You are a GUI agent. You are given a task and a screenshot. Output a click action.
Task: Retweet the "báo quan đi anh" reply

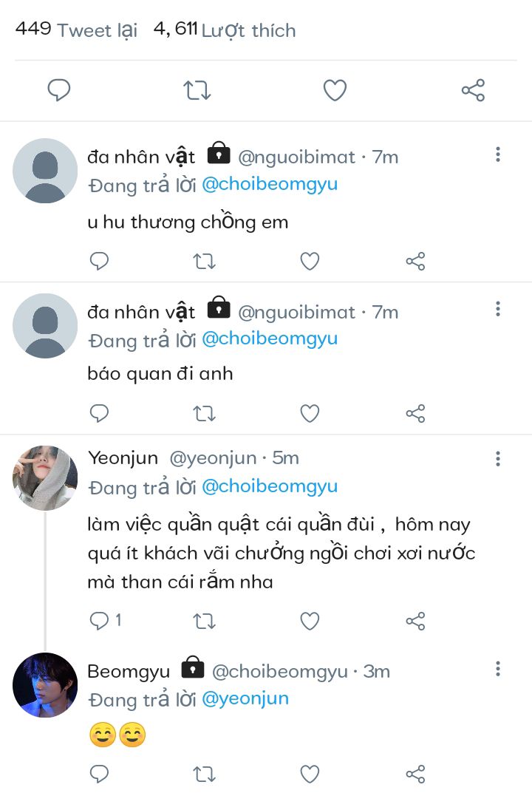(x=204, y=413)
